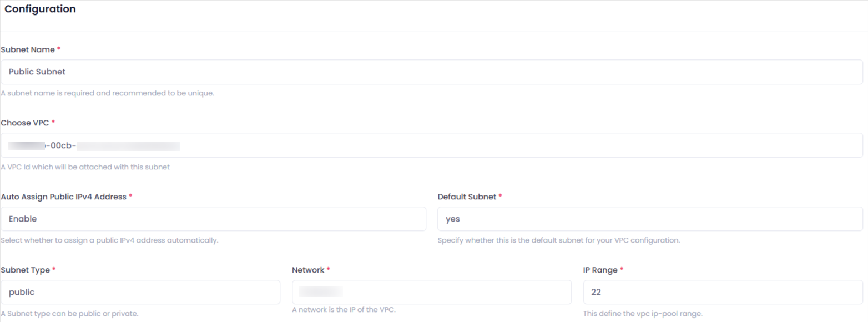Click the Network label text
Image resolution: width=868 pixels, height=322 pixels.
(x=308, y=270)
